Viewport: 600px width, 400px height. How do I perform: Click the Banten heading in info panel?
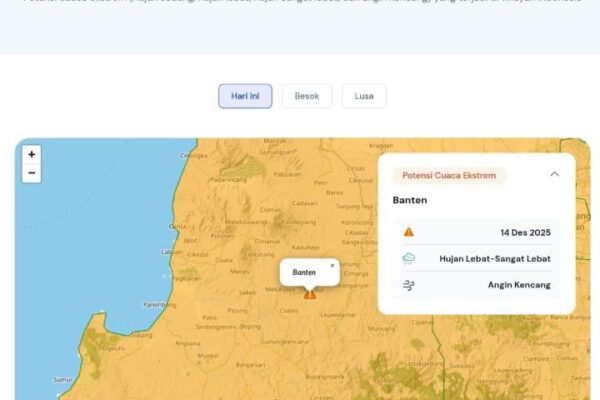pyautogui.click(x=410, y=200)
